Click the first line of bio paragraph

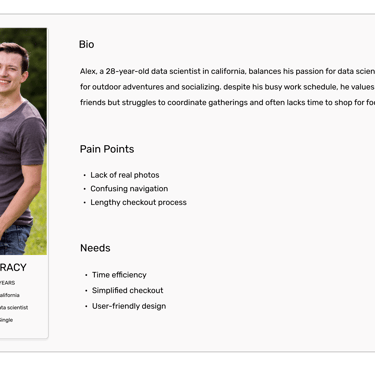click(x=227, y=71)
